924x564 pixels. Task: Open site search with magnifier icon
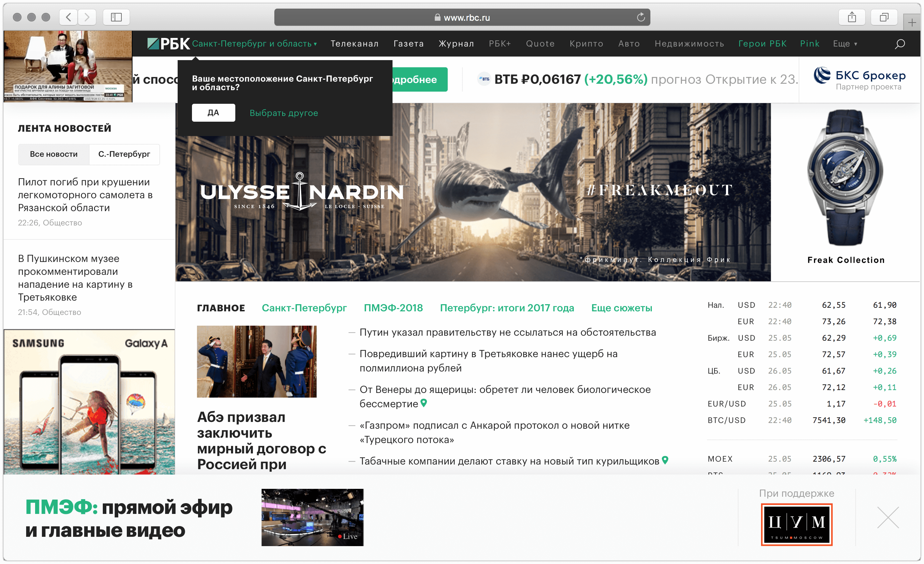(x=900, y=44)
